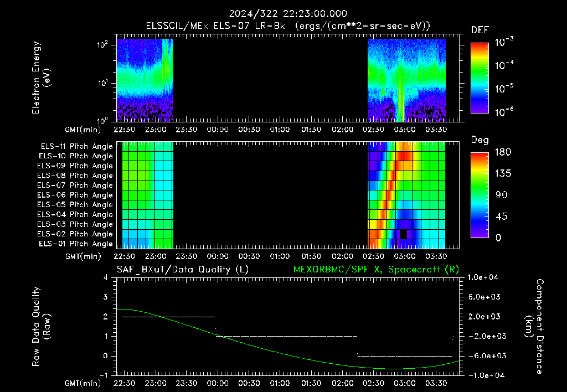Click the black missing-data cell in ELS-02 row

coord(403,234)
